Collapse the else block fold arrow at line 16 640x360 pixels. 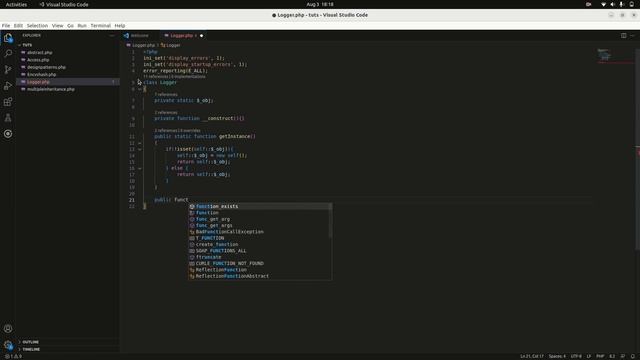(x=140, y=168)
